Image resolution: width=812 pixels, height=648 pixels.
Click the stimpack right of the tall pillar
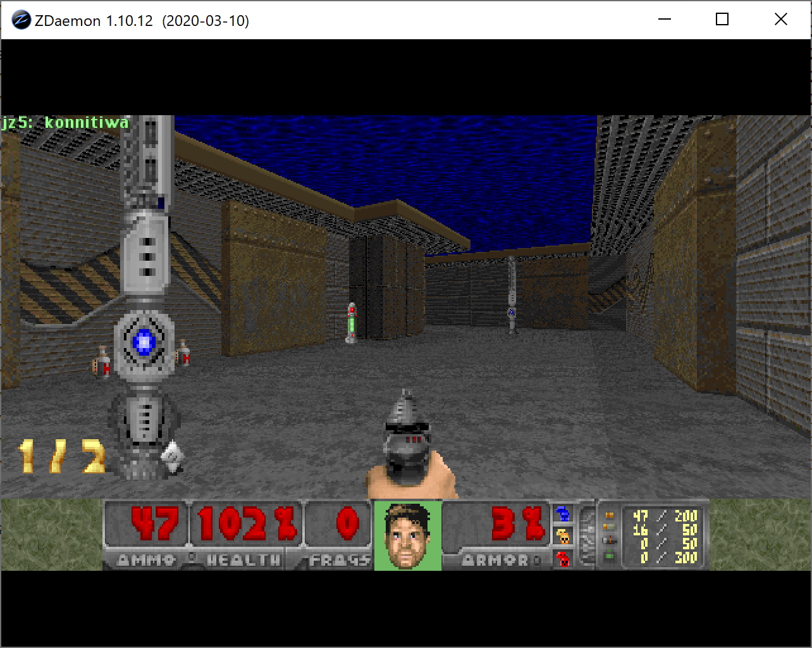pos(183,354)
